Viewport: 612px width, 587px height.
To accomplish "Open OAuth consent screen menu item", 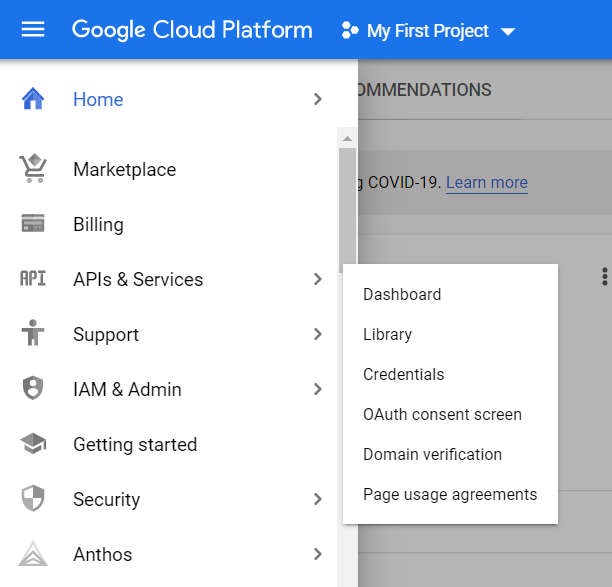I will point(442,414).
